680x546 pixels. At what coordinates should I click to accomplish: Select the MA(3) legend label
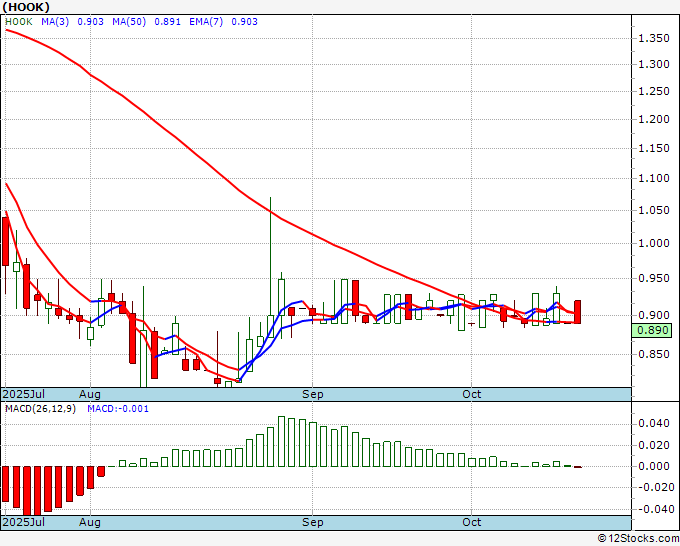[x=55, y=20]
